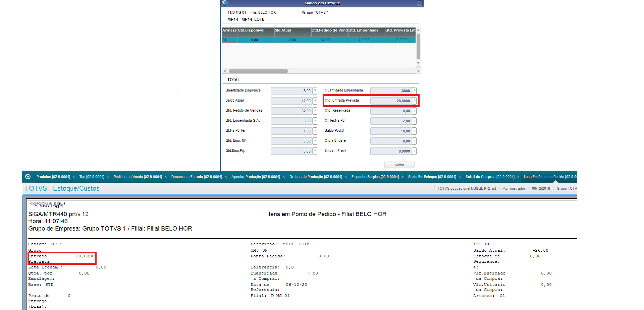Click 'TOTVS Educacional MSSQL P12_pd' environment label
The image size is (644, 310).
point(467,188)
